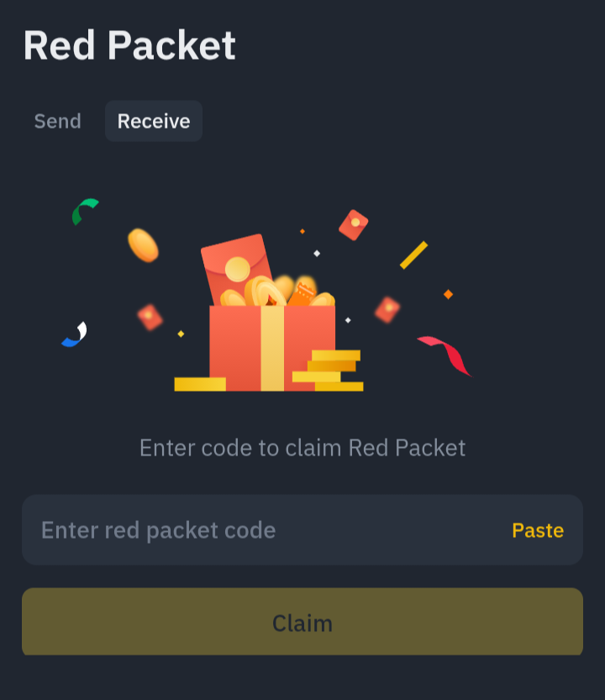Click the red gift box with gold ribbon

[272, 348]
